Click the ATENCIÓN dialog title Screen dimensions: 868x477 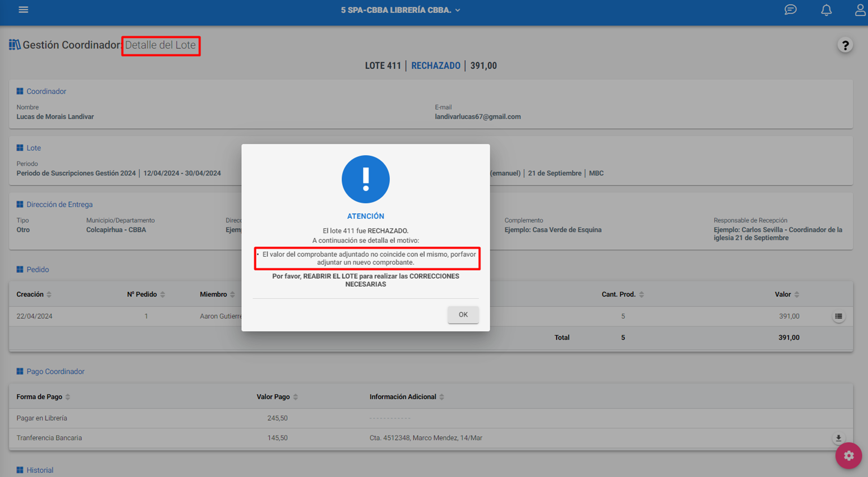click(366, 216)
